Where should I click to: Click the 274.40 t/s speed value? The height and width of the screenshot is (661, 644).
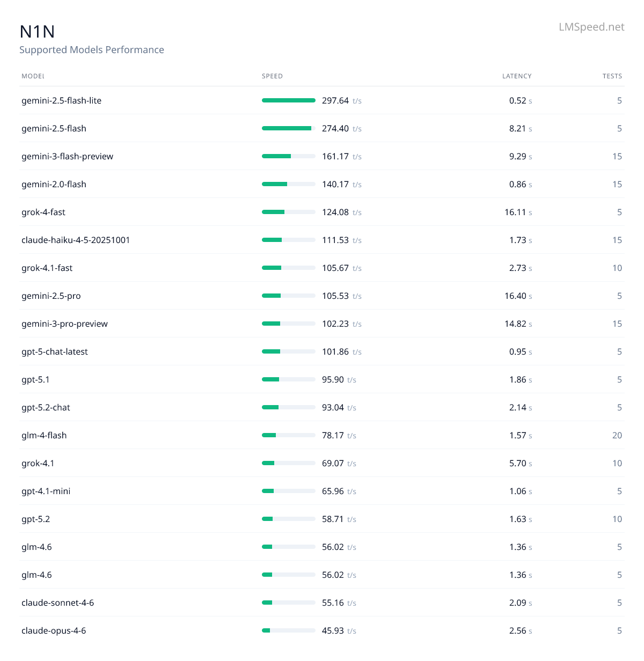tap(342, 128)
